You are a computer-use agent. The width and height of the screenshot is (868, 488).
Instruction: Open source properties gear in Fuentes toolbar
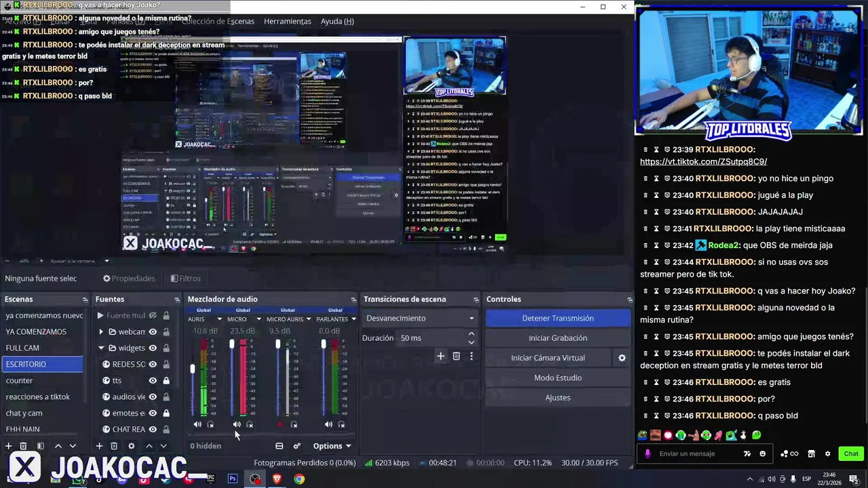[132, 446]
